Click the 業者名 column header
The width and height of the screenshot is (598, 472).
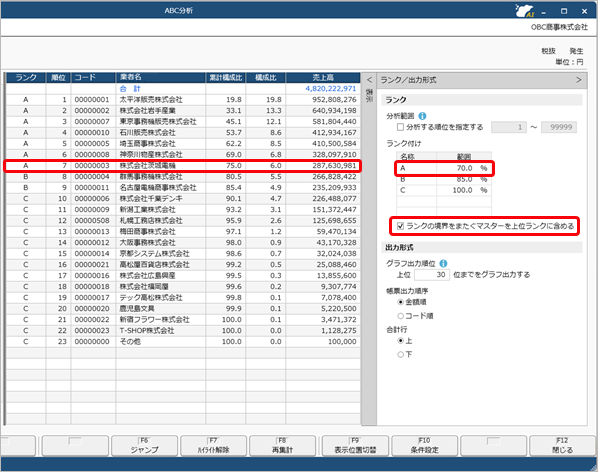tap(161, 77)
